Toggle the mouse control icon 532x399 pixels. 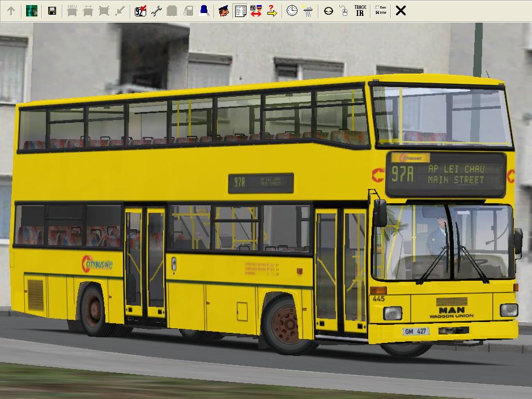(x=343, y=11)
